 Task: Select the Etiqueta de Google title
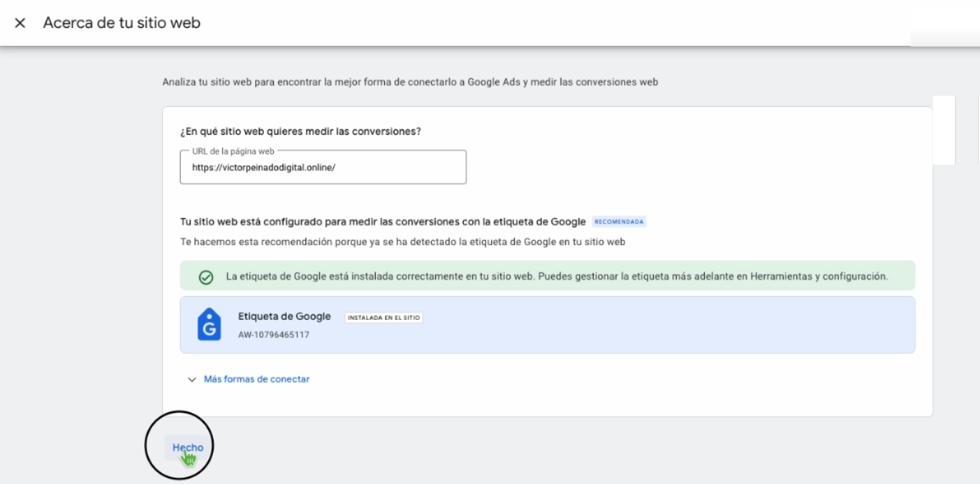point(284,317)
